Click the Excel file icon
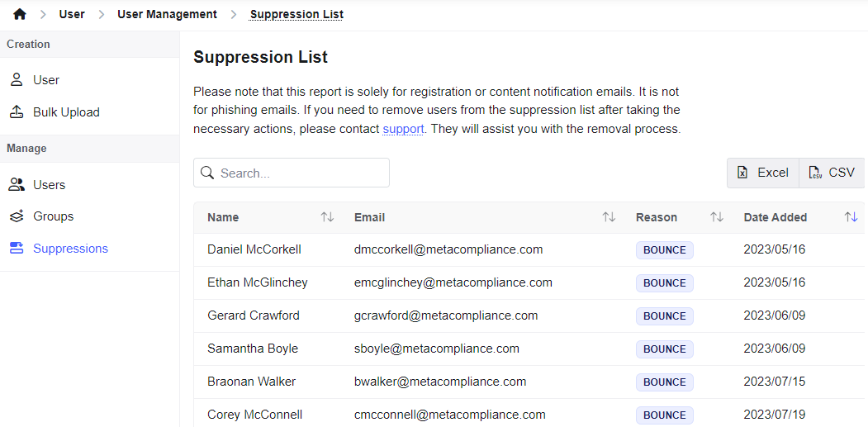868x427 pixels. (x=743, y=173)
